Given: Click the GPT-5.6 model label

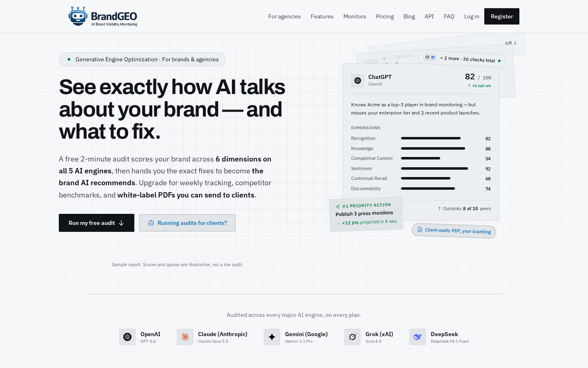Looking at the screenshot, I should click(148, 341).
